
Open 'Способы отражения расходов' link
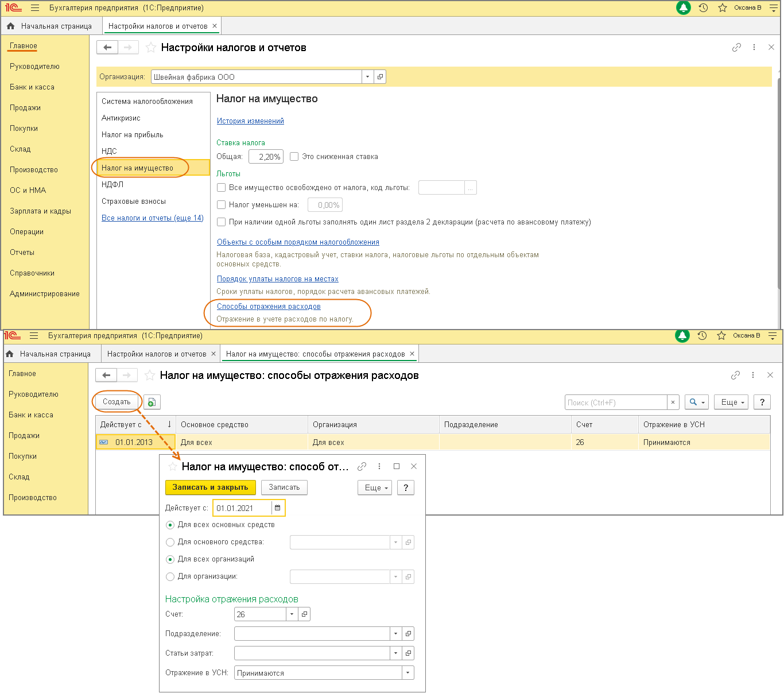click(269, 307)
